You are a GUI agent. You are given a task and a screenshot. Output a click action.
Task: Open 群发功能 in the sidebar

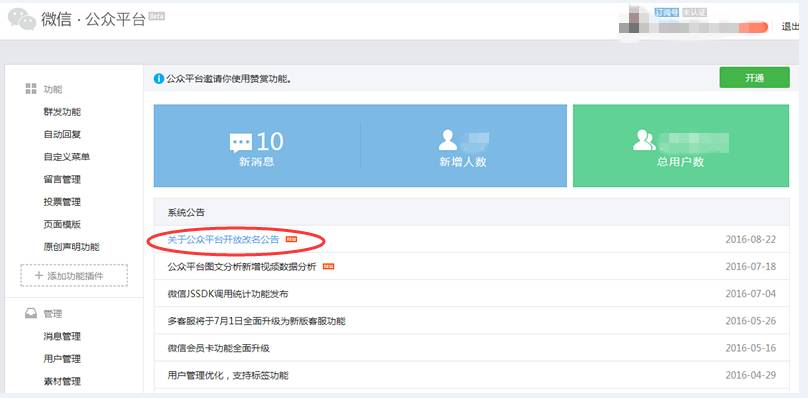click(x=62, y=112)
